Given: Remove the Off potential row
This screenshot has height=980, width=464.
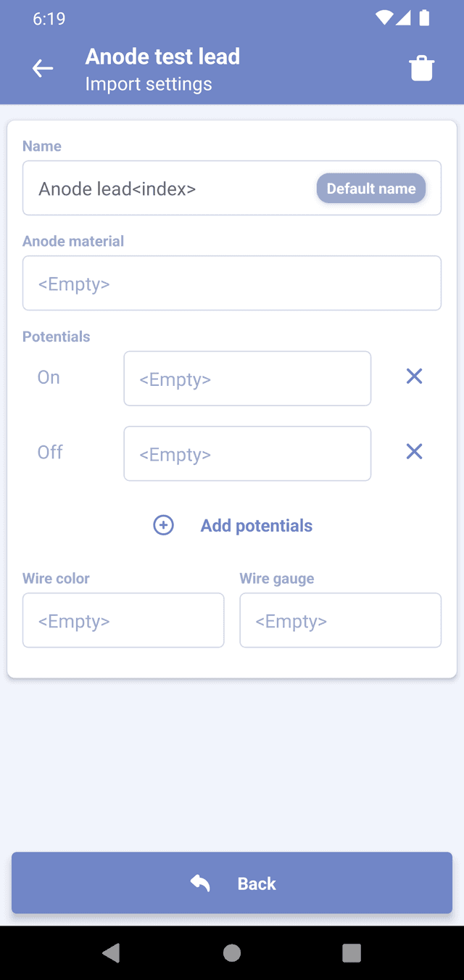Looking at the screenshot, I should coord(414,452).
